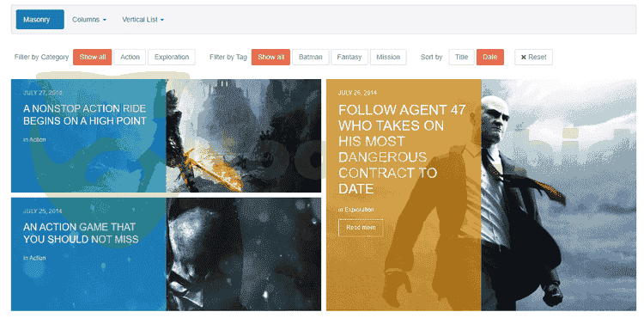Open the Agent 47 suited man image
Screen dimensions: 644x318
tap(559, 195)
